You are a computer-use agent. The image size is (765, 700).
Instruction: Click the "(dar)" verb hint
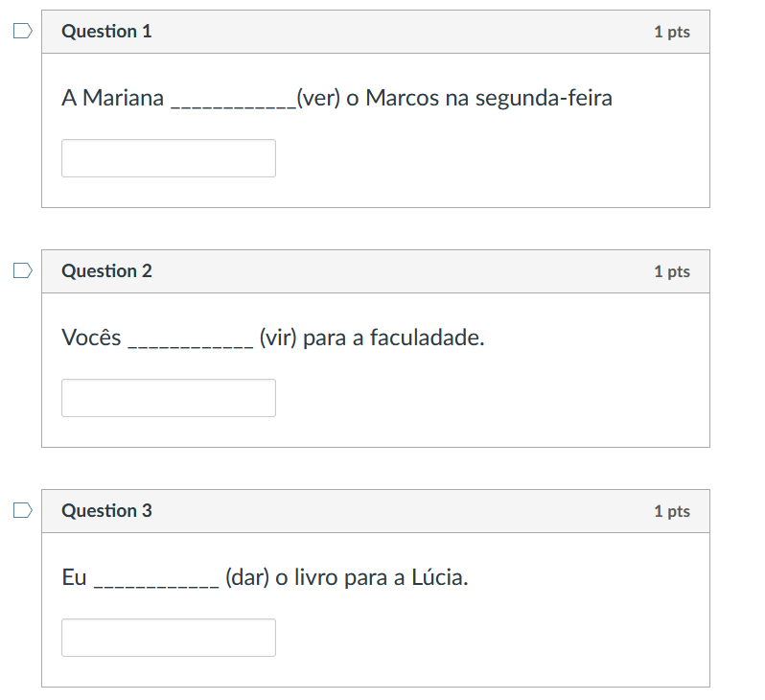[x=247, y=578]
